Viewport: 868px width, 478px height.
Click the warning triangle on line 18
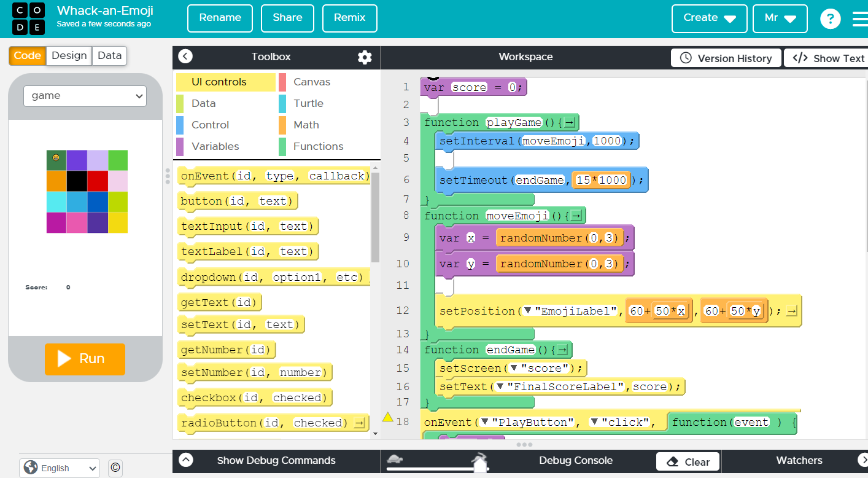(388, 417)
